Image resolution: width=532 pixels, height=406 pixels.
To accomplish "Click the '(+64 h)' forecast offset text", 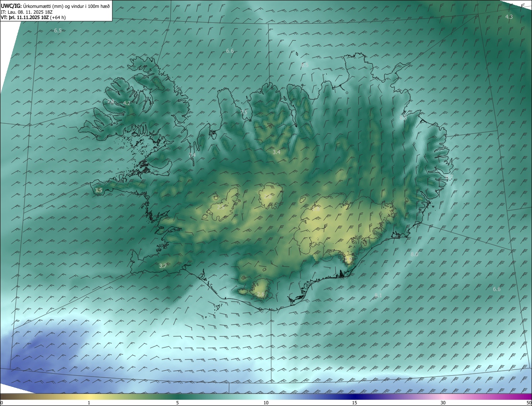I will coord(58,17).
